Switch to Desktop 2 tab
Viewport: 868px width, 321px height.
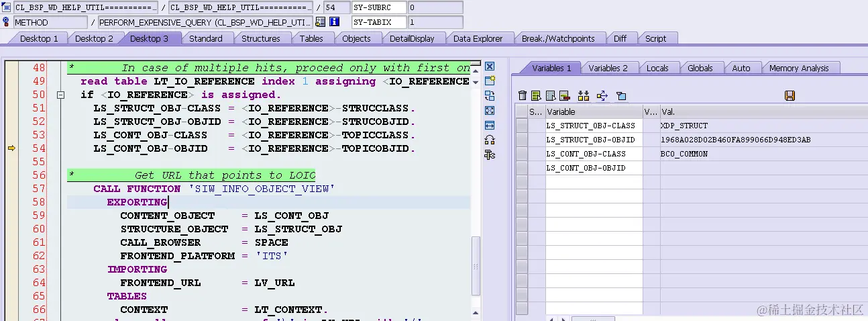tap(94, 38)
